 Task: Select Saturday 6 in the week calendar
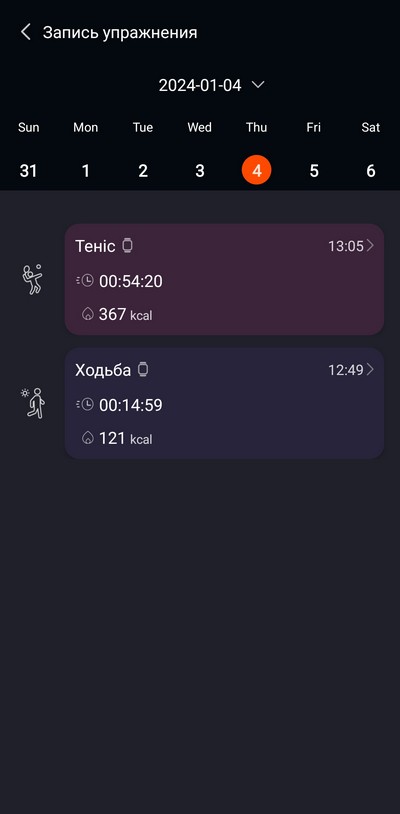[370, 170]
